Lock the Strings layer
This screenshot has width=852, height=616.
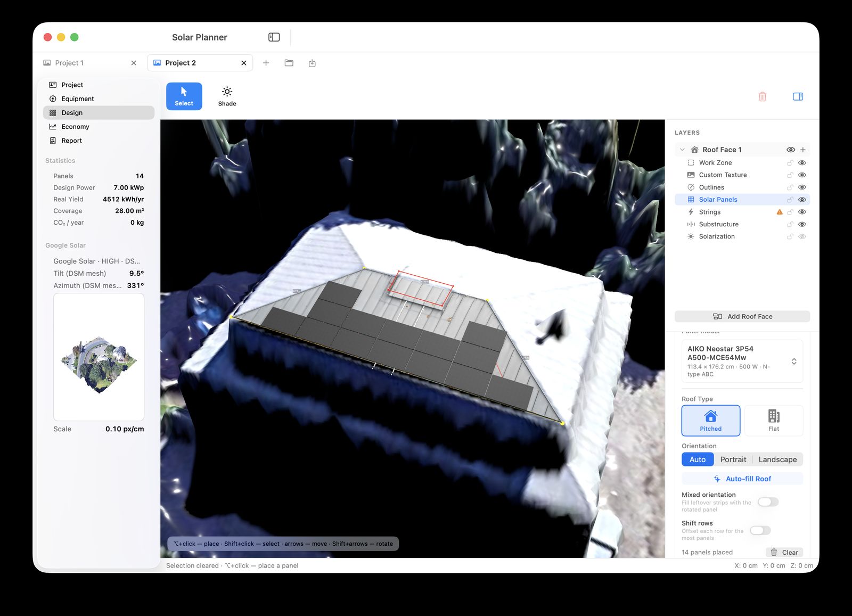790,212
